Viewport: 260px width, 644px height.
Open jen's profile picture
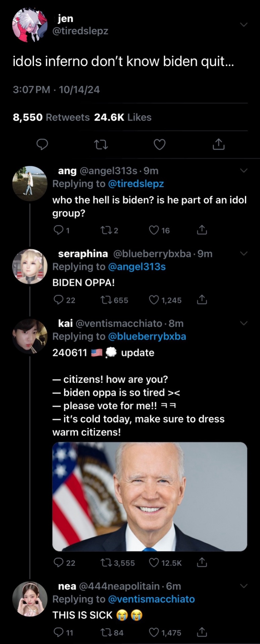[30, 25]
